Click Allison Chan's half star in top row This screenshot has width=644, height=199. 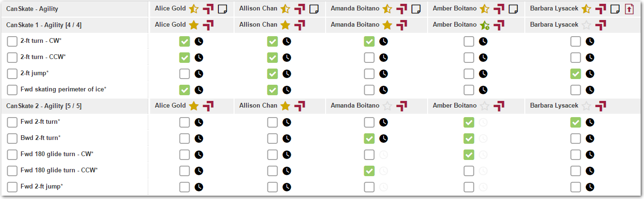click(285, 9)
